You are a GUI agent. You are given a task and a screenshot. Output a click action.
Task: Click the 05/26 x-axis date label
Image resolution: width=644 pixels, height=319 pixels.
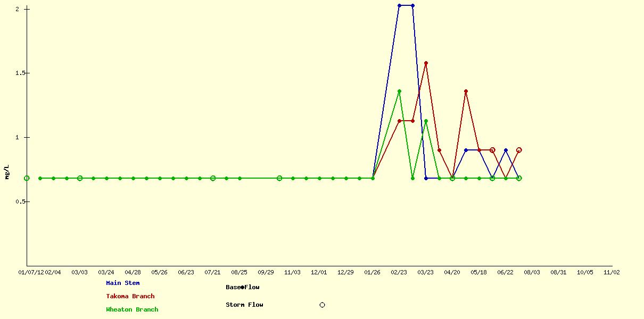[159, 272]
